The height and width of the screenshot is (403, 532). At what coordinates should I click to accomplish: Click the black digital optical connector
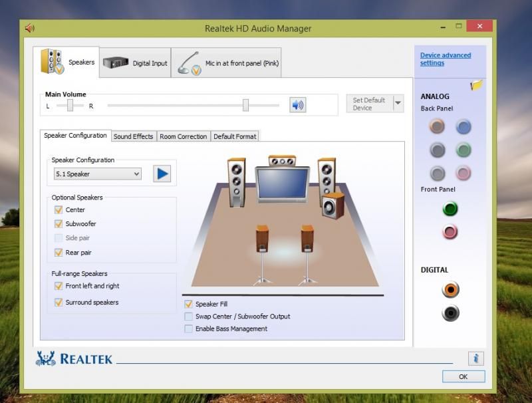451,313
